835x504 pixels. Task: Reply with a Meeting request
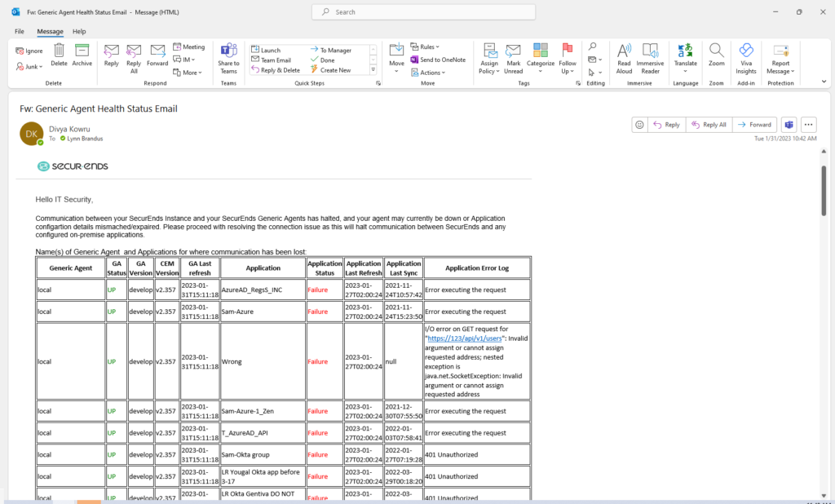pos(188,46)
